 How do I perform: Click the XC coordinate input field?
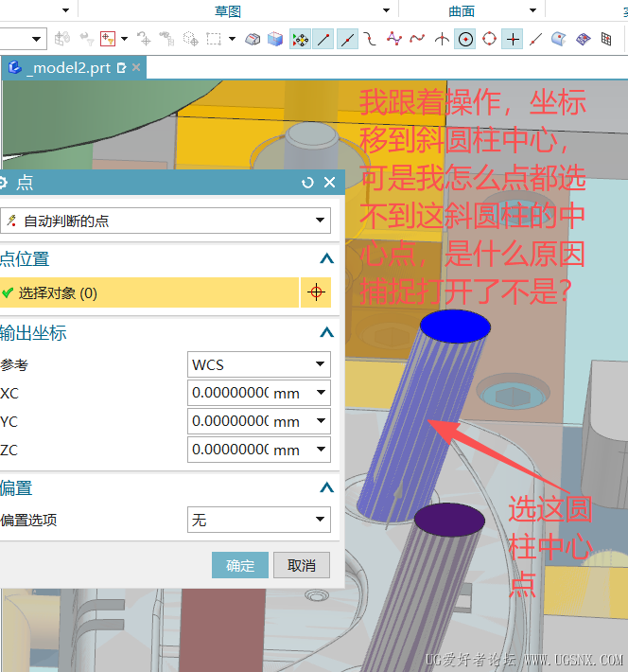click(230, 392)
